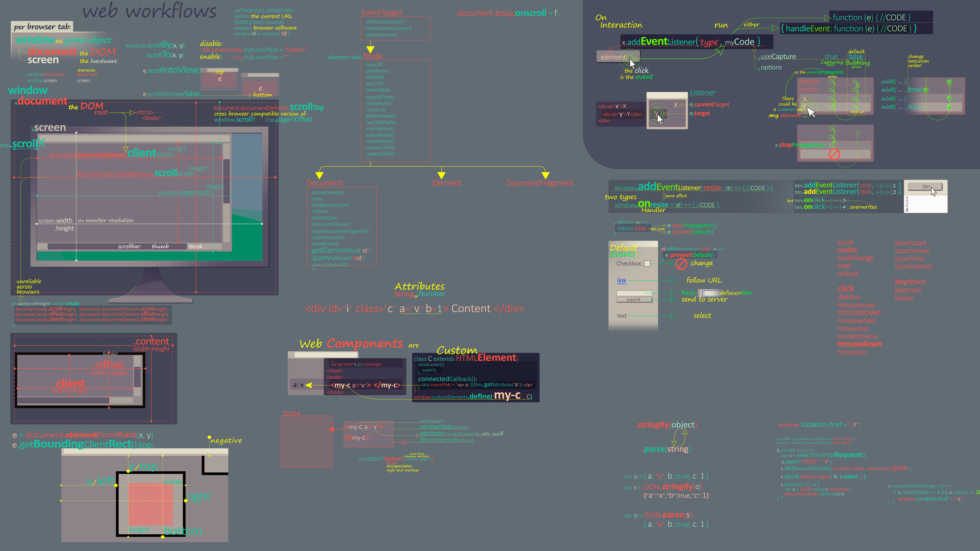Click the "useCapture" parameter label
The height and width of the screenshot is (551, 980).
point(778,57)
